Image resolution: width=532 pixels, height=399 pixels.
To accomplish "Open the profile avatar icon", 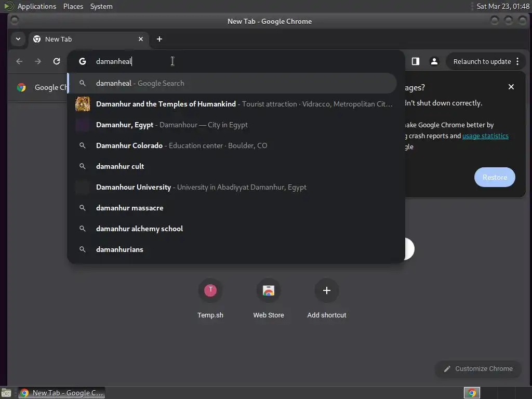I will tap(434, 61).
